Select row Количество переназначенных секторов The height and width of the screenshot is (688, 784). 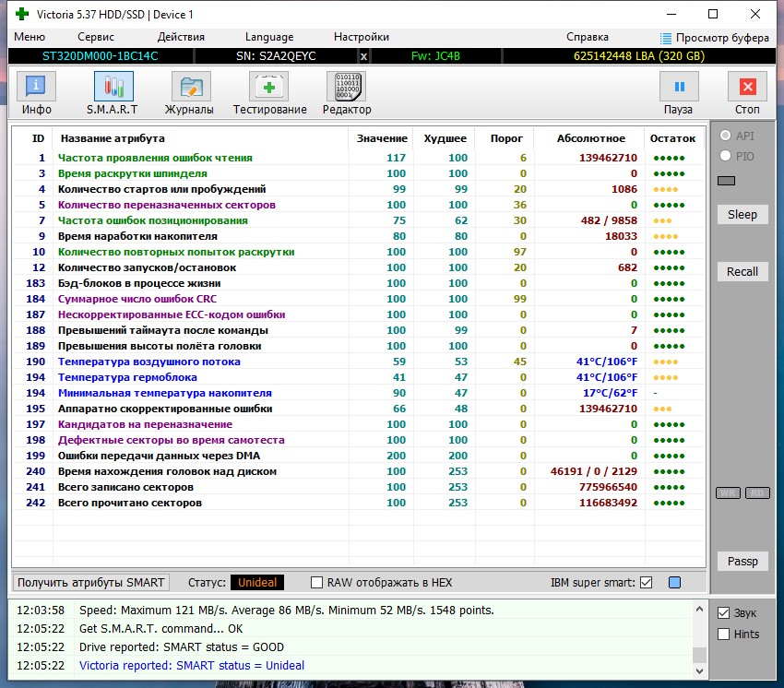359,205
